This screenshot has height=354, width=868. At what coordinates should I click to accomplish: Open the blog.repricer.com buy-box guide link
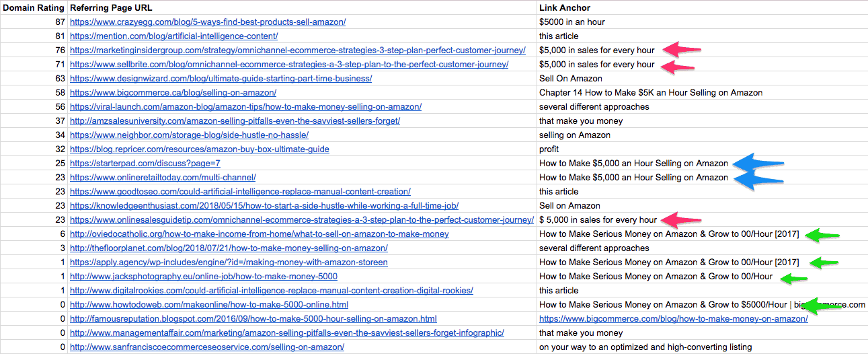click(x=200, y=149)
